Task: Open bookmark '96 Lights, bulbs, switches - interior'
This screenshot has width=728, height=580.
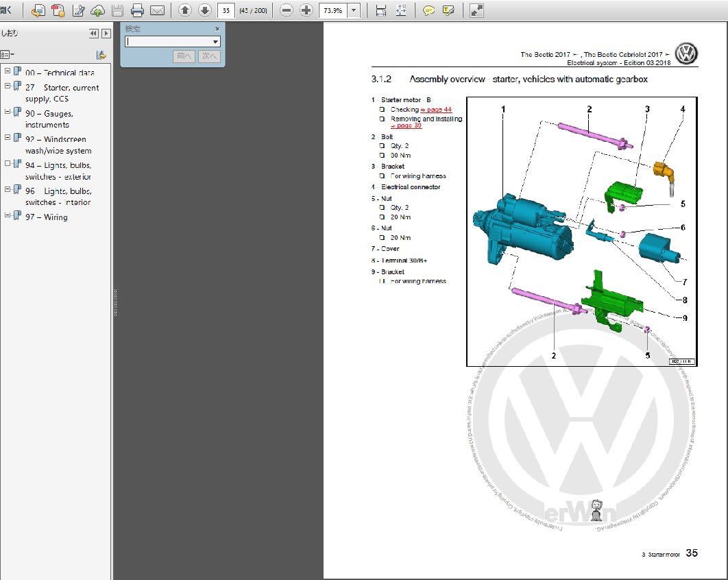Action: pyautogui.click(x=58, y=197)
